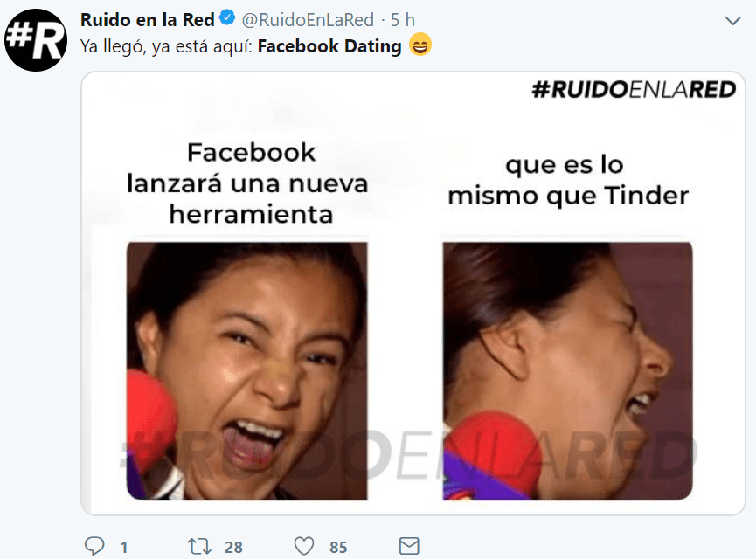Viewport: 756px width, 559px height.
Task: Open the @RuidoEnLaRed handle link
Action: (308, 20)
